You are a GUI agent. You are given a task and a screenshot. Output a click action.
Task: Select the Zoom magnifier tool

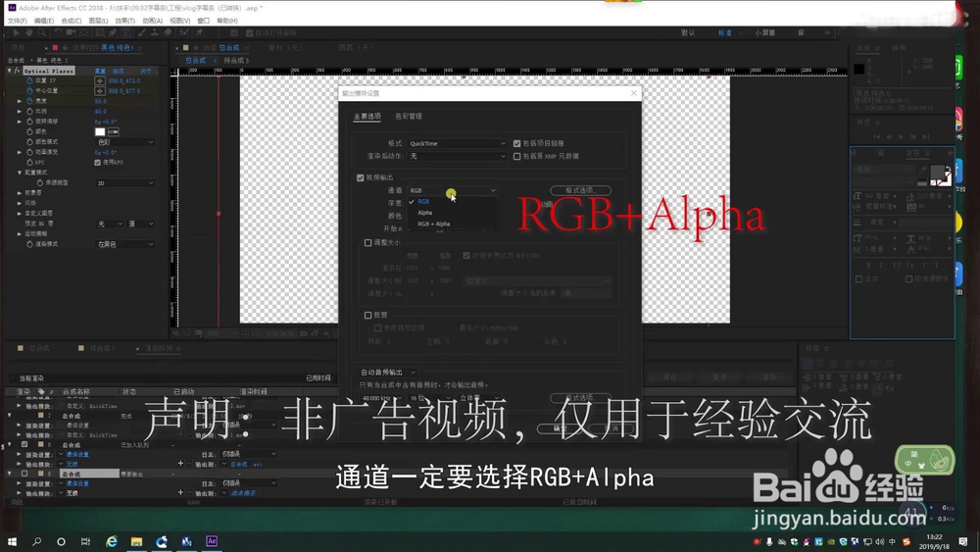click(x=42, y=32)
